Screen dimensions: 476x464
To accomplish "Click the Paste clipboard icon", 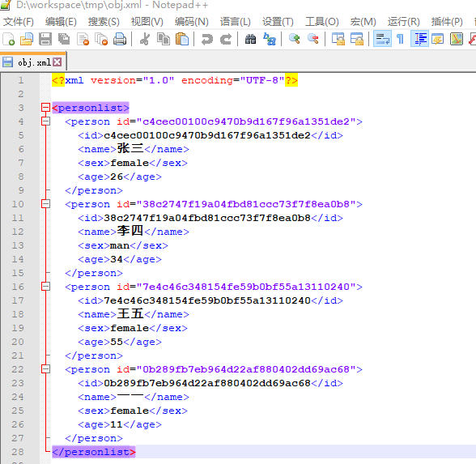I will click(x=182, y=39).
